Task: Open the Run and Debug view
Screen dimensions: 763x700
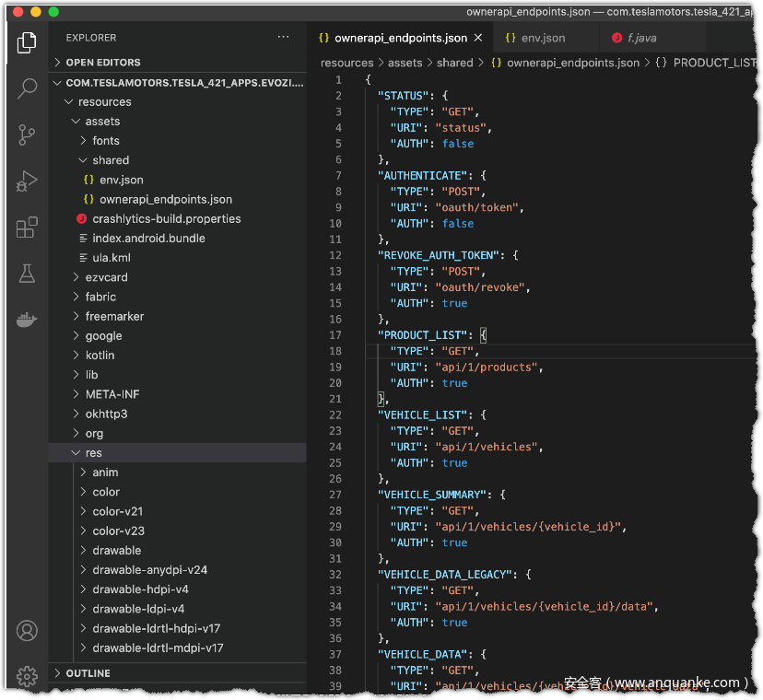Action: 27,181
